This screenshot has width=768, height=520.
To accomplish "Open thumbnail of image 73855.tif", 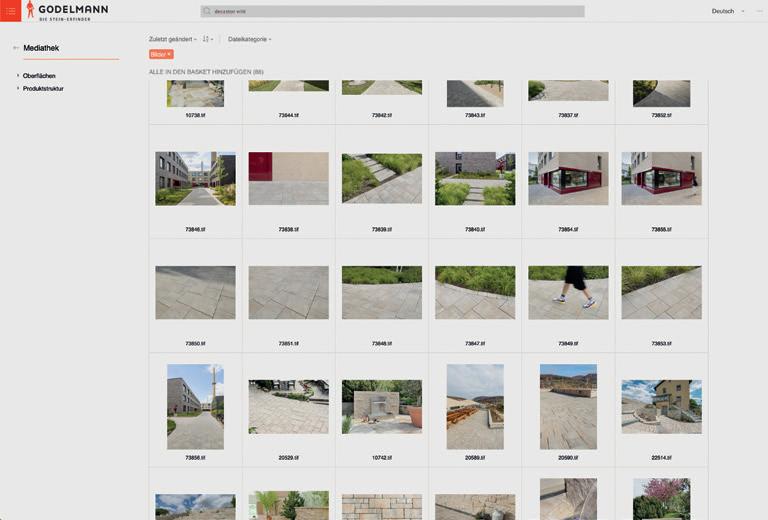I will (661, 178).
